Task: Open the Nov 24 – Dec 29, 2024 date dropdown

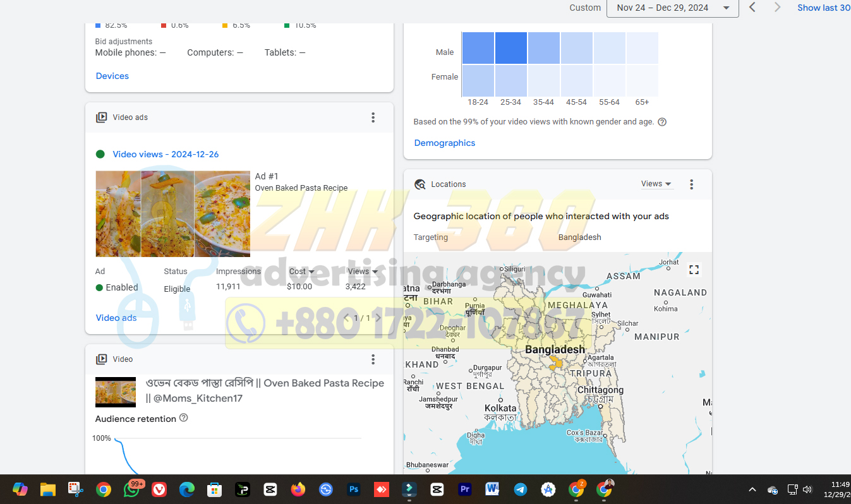Action: pyautogui.click(x=672, y=8)
